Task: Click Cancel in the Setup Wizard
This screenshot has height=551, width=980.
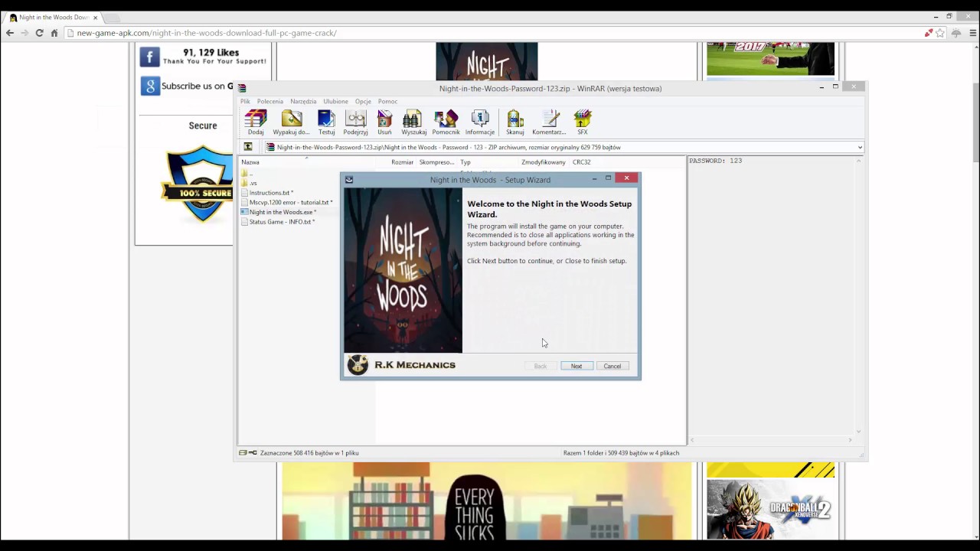Action: point(612,366)
